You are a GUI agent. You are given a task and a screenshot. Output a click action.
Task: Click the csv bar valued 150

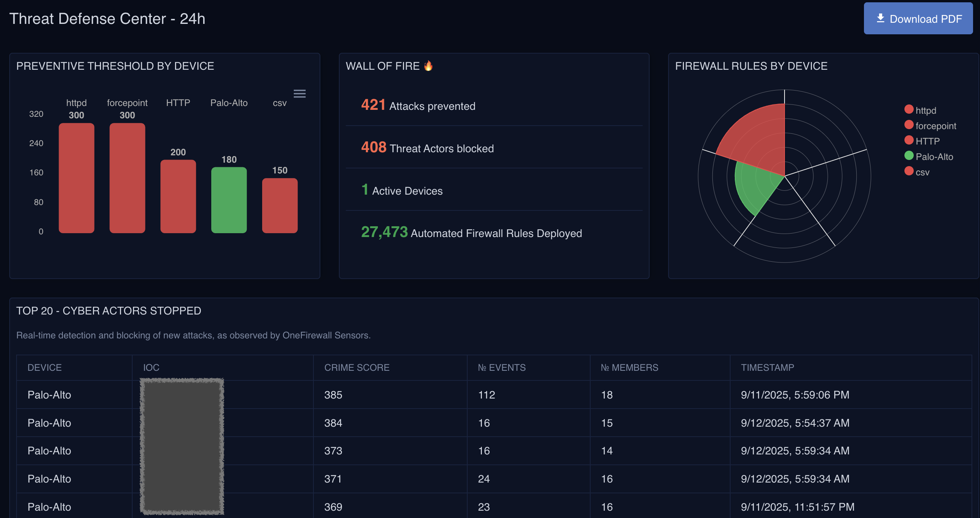280,205
